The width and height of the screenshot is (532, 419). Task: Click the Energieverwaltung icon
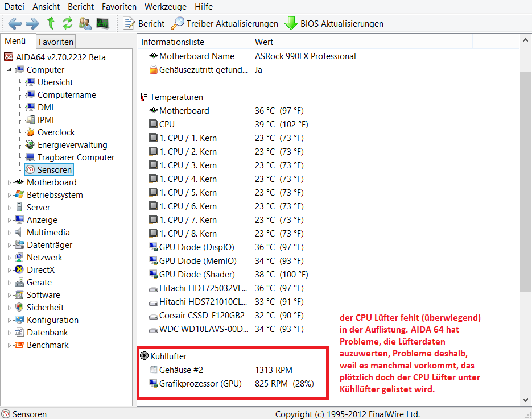pos(31,145)
